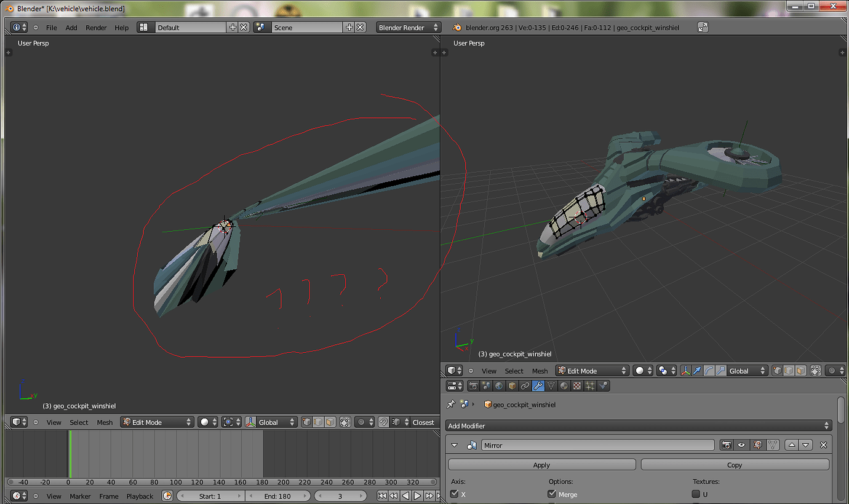This screenshot has width=849, height=504.
Task: Open the Texture properties checker tab
Action: tap(576, 386)
